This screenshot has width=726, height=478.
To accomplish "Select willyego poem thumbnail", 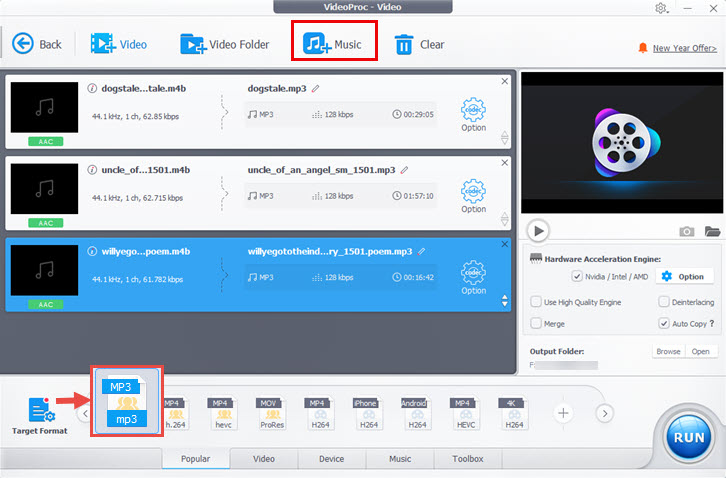I will pos(44,270).
